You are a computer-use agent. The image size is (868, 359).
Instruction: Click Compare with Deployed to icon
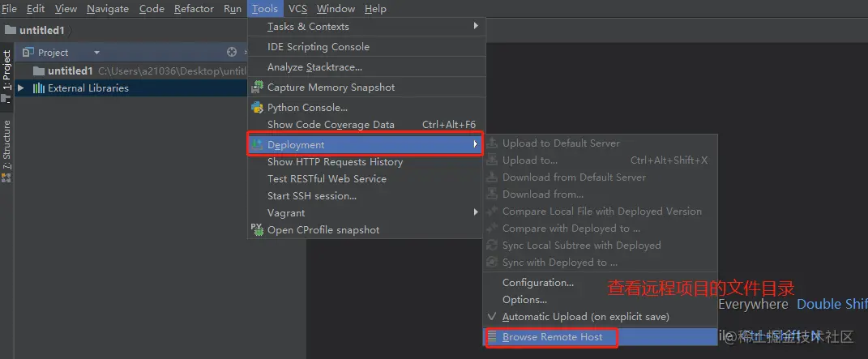pos(492,229)
